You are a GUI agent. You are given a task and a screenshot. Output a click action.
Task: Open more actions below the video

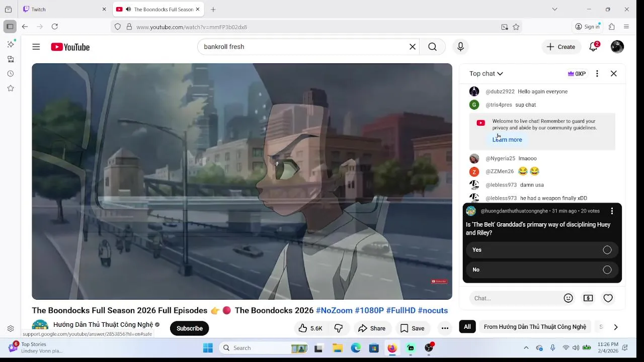(445, 328)
